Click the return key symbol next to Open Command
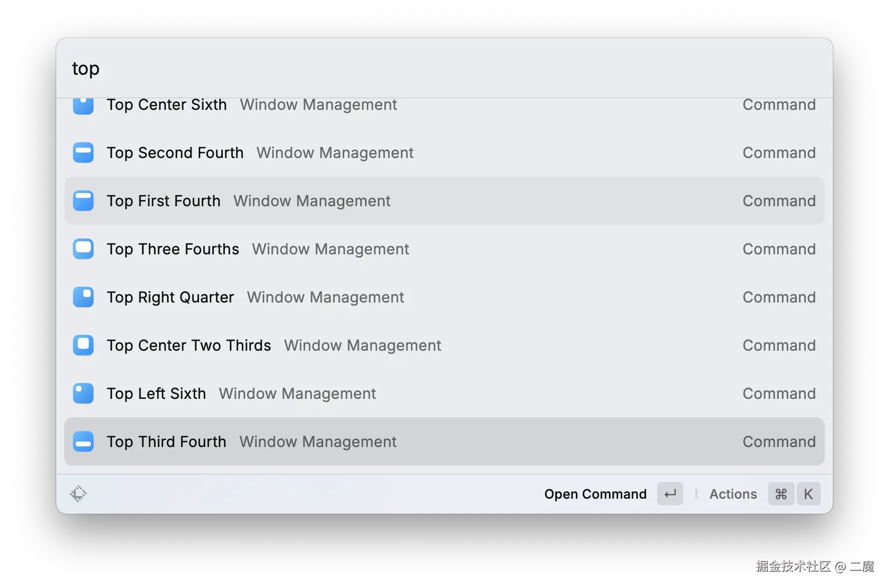This screenshot has height=588, width=889. [x=670, y=494]
